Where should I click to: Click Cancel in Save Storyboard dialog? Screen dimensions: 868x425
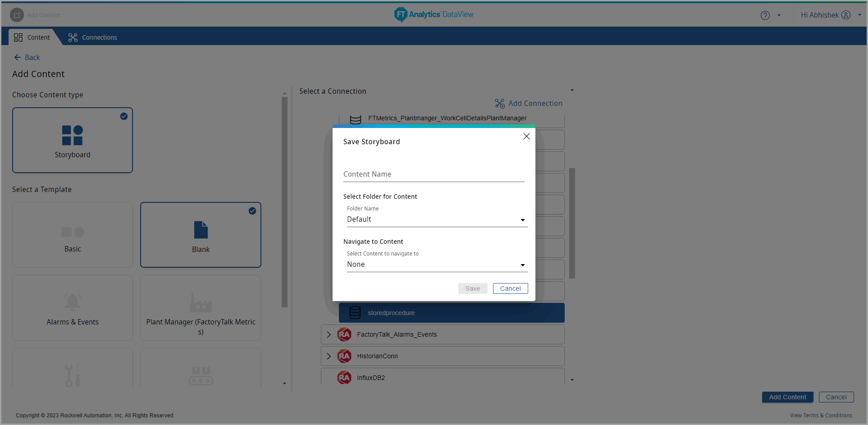coord(511,288)
